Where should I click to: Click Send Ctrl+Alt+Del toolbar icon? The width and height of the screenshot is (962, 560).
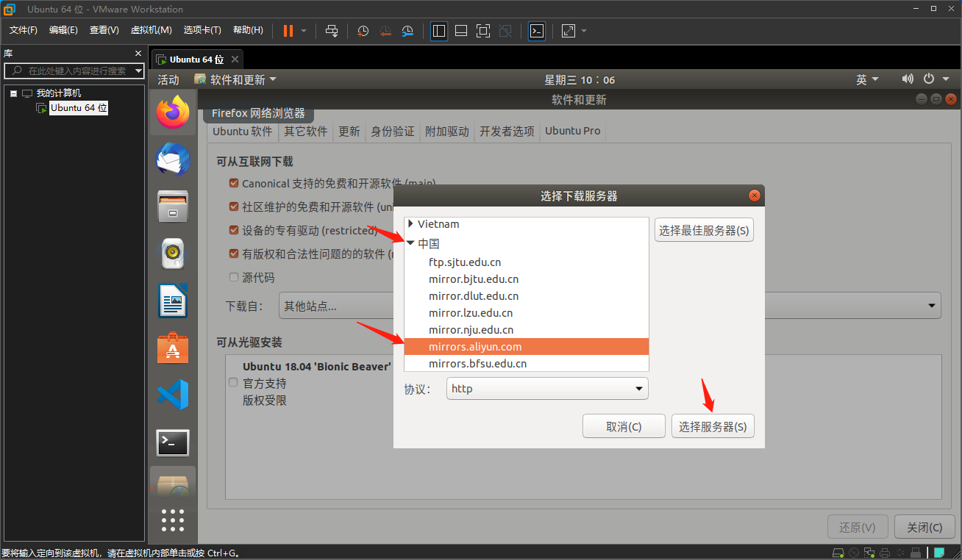click(x=332, y=31)
